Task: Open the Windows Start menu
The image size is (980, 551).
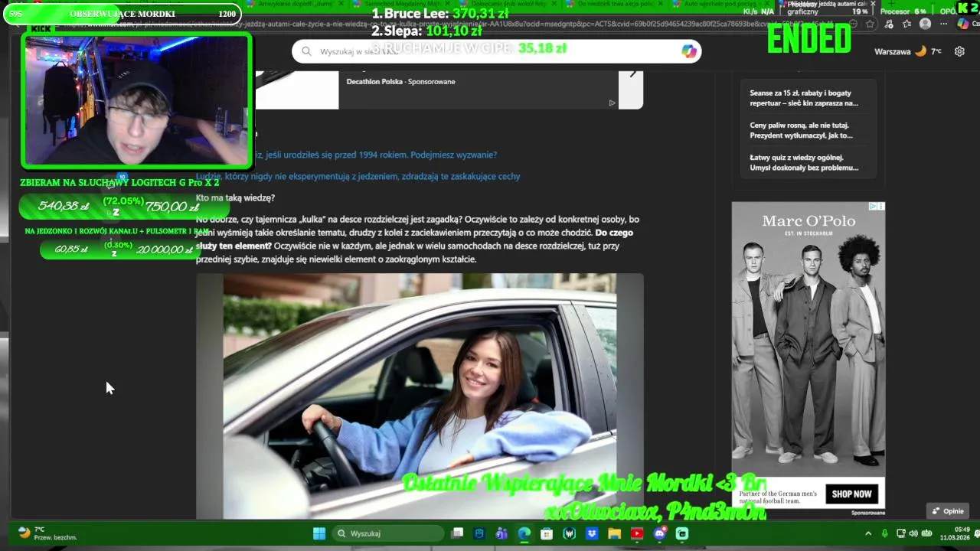Action: (x=319, y=533)
